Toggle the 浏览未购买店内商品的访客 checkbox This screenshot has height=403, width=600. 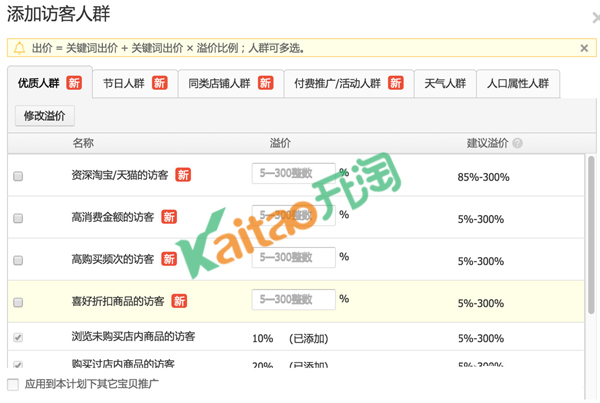(18, 337)
